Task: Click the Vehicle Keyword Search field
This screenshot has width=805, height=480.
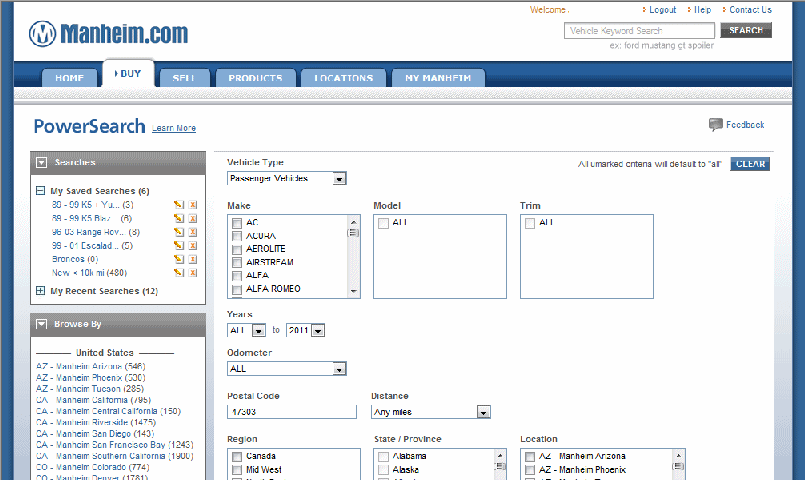Action: (x=639, y=31)
